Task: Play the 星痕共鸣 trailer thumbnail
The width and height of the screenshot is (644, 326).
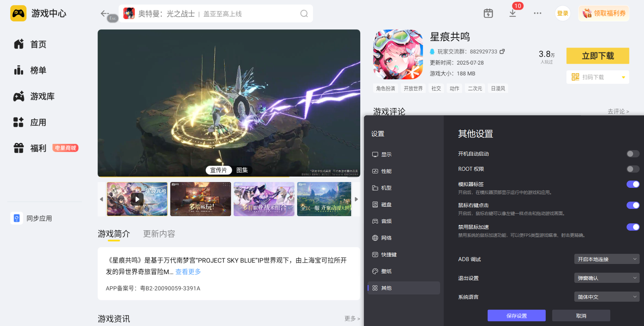Action: [137, 199]
